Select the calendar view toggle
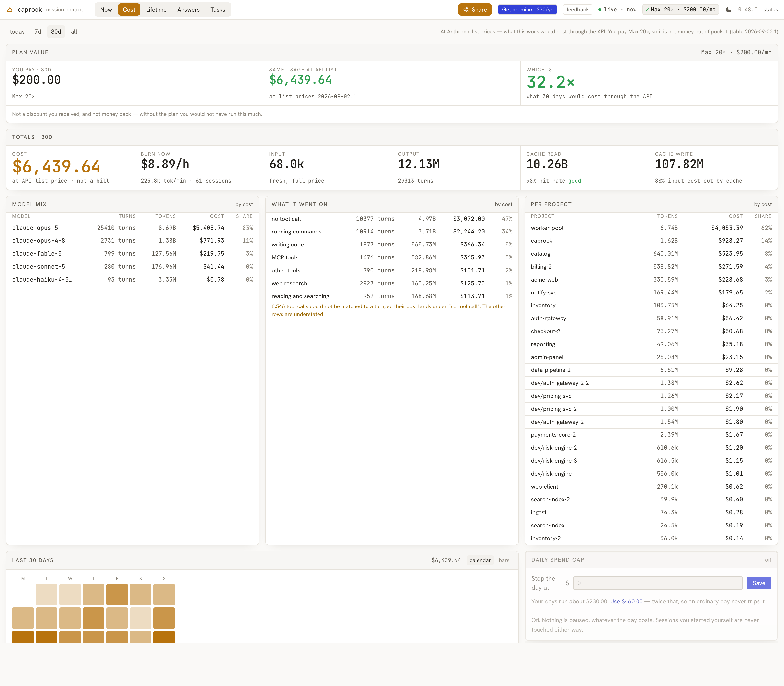 coord(480,560)
